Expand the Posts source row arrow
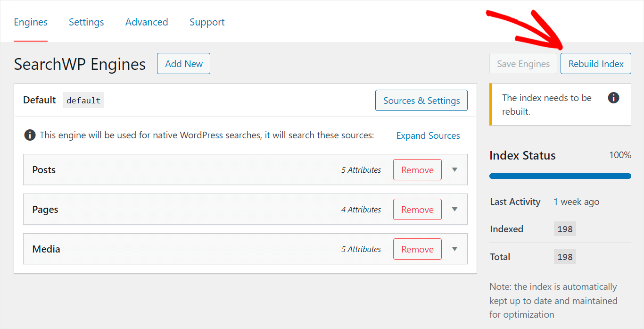644x329 pixels. pos(454,170)
